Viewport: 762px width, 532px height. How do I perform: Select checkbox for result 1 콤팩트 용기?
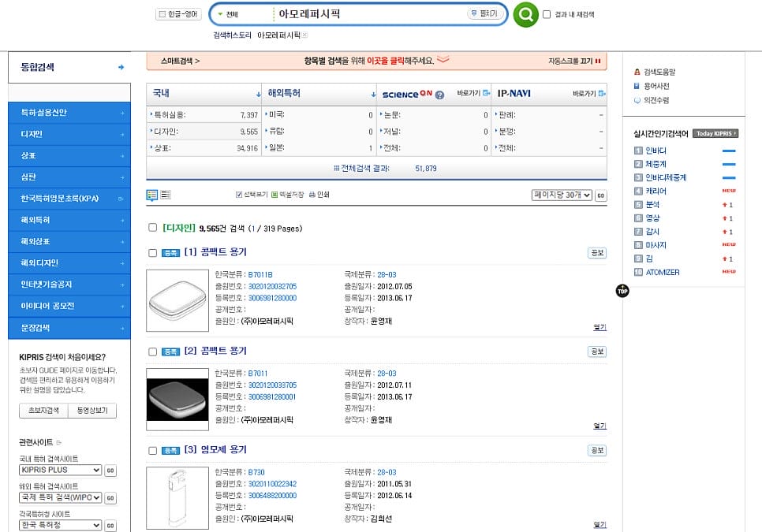coord(152,253)
